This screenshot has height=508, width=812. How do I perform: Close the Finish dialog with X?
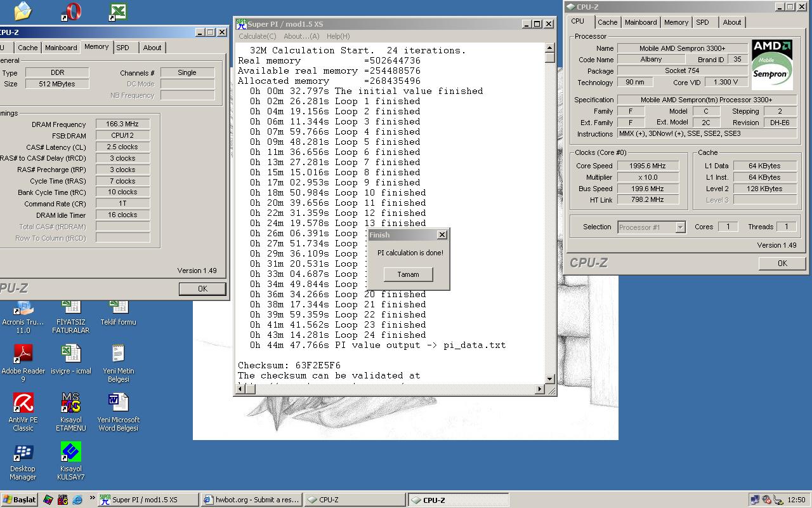[x=442, y=235]
